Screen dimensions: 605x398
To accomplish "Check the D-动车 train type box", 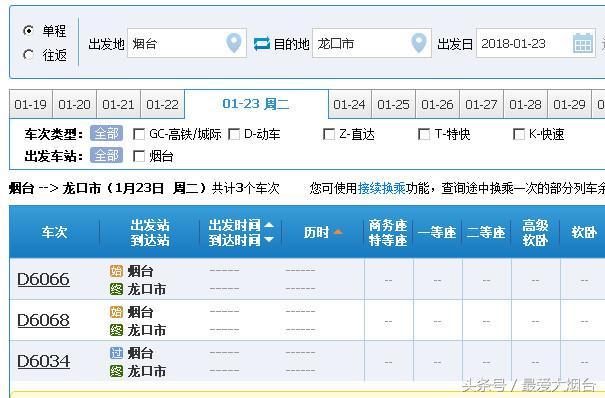I will coord(234,134).
